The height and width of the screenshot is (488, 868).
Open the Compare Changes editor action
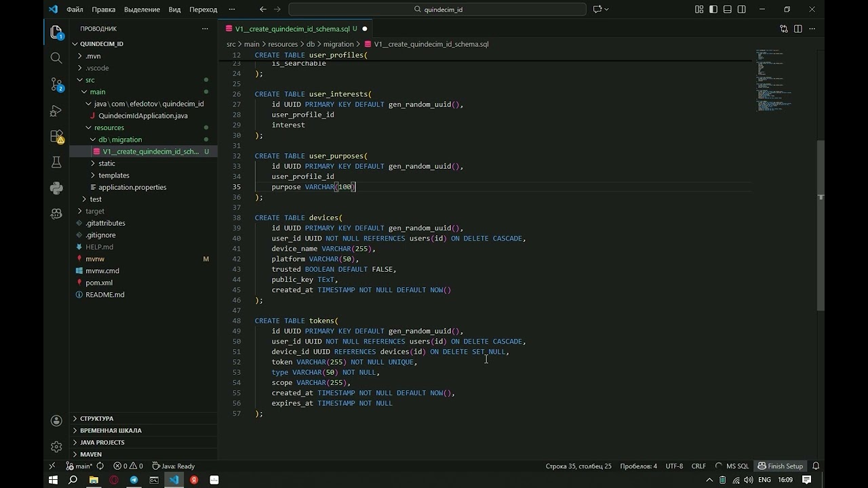pyautogui.click(x=784, y=28)
